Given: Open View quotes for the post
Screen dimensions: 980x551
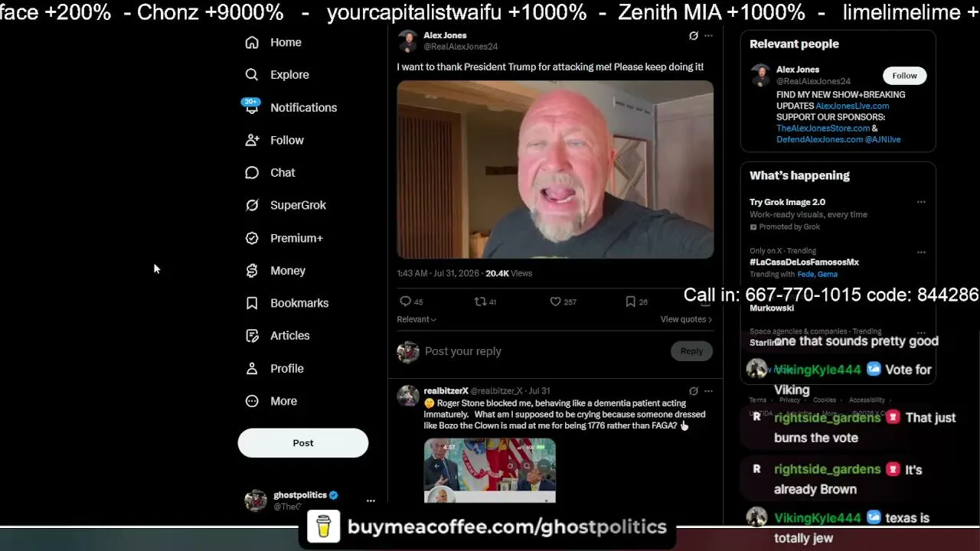Looking at the screenshot, I should [x=686, y=319].
